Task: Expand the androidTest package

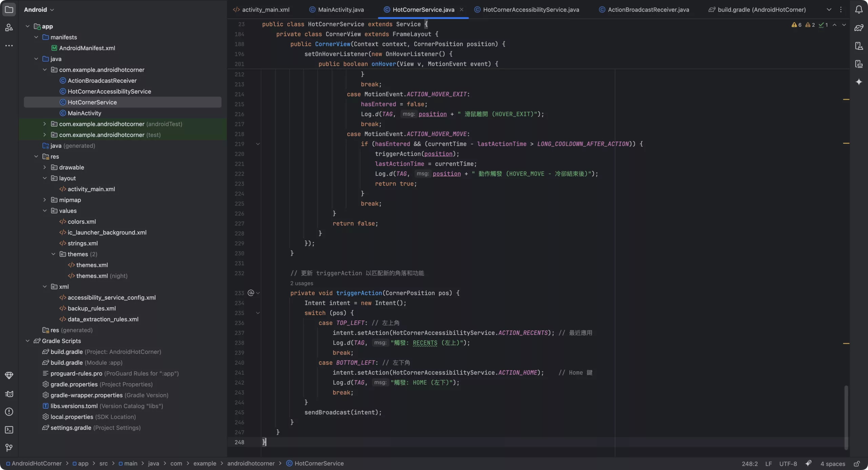Action: 44,124
